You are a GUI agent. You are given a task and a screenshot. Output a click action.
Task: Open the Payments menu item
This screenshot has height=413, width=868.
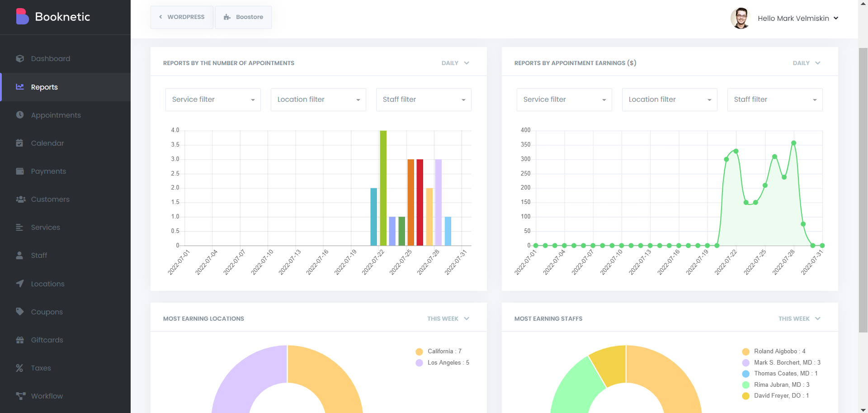[65, 171]
